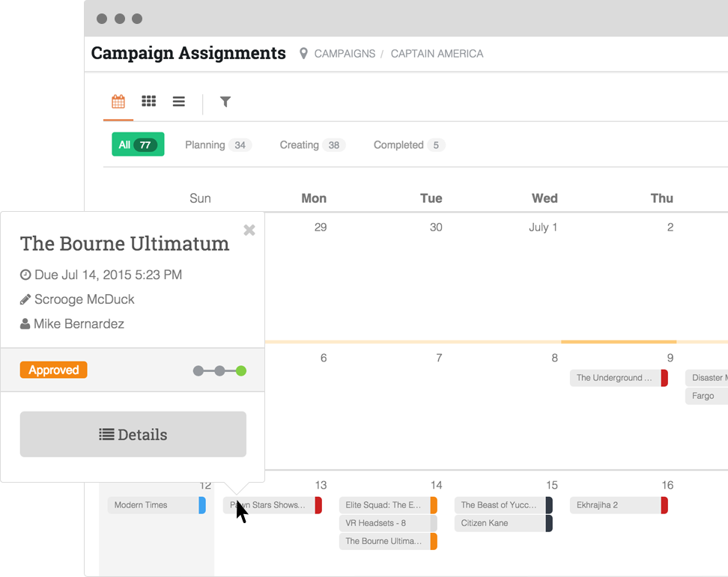
Task: Click the location pin breadcrumb icon
Action: point(303,54)
